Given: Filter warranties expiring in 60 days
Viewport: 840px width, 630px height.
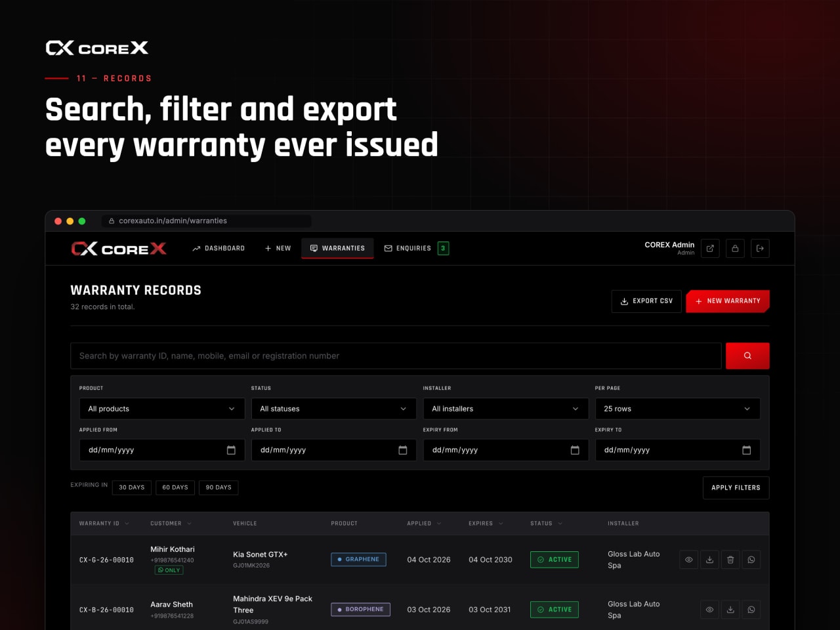Looking at the screenshot, I should [175, 488].
